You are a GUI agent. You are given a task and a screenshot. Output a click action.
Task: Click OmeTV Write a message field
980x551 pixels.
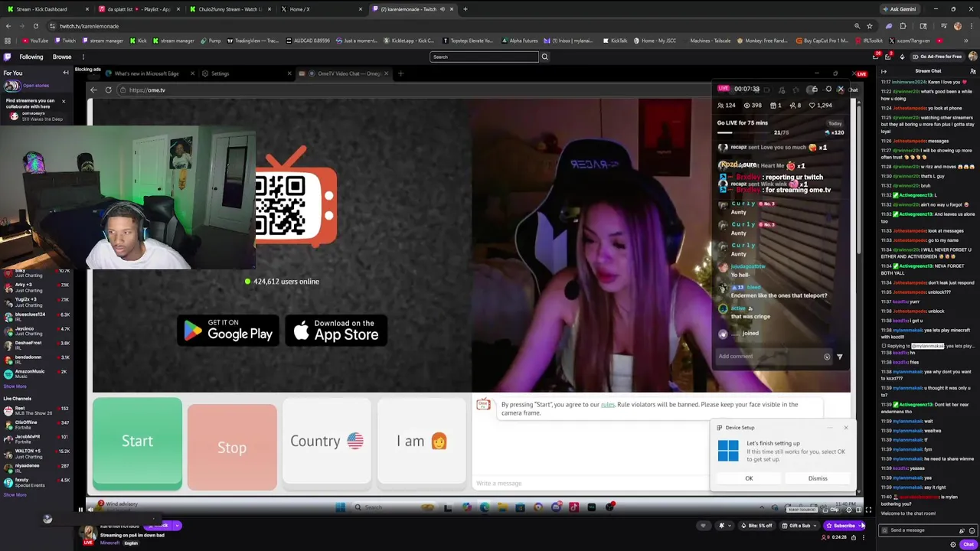(x=590, y=484)
